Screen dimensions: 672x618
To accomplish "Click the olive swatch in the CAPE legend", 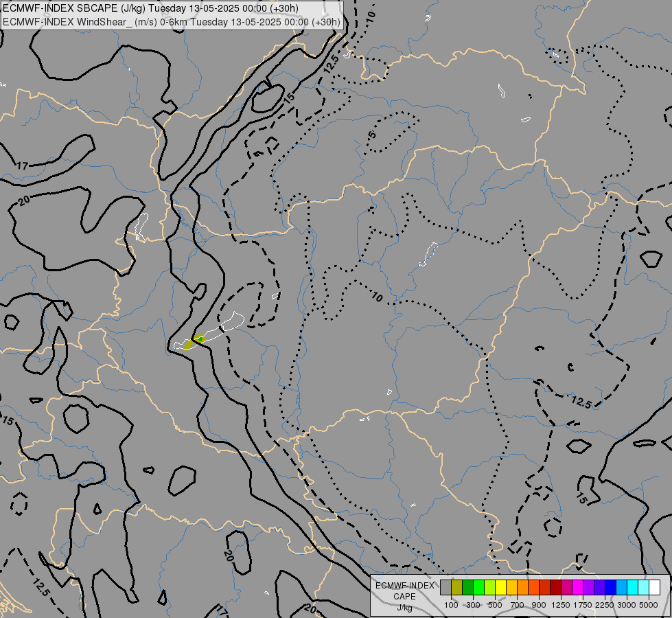I will pos(457,587).
